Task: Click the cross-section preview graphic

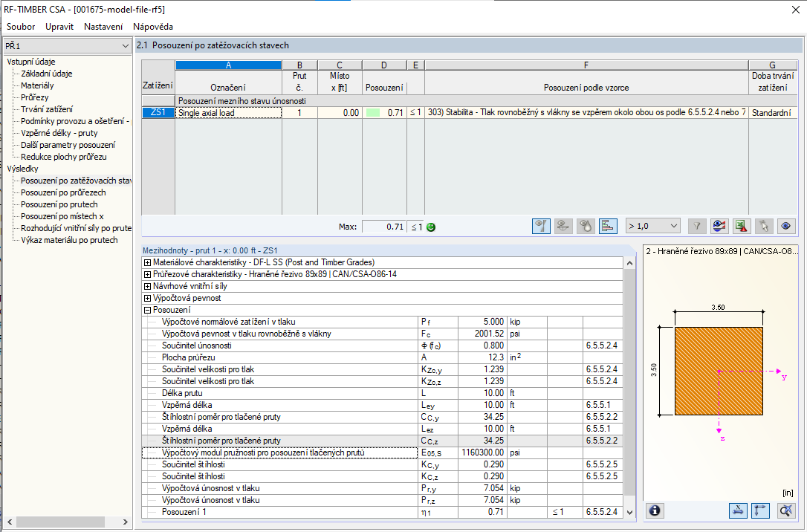Action: (x=719, y=371)
